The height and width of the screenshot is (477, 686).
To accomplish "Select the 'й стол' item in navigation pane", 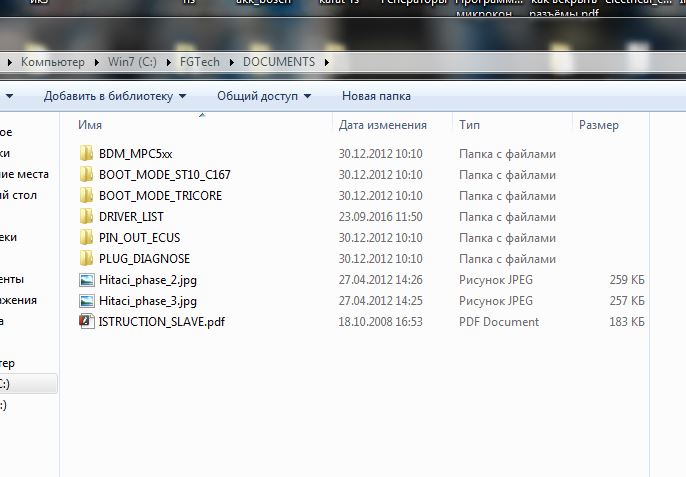I will (18, 196).
